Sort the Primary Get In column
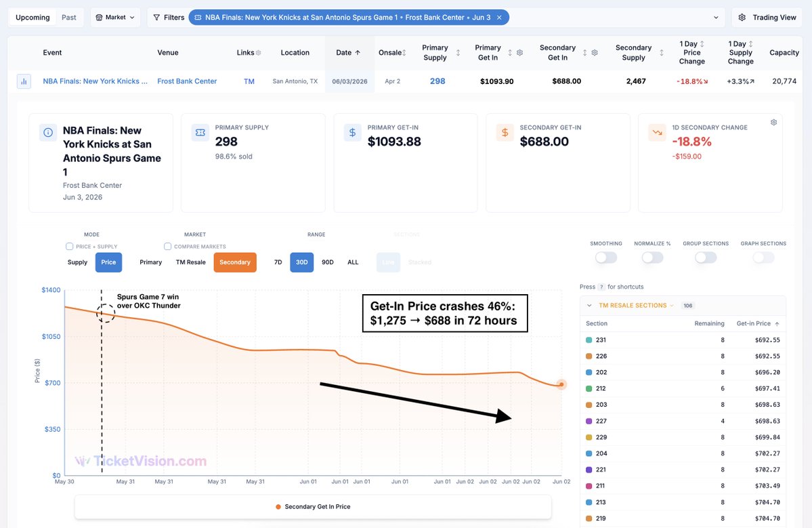Viewport: 812px width, 528px height. tap(510, 53)
